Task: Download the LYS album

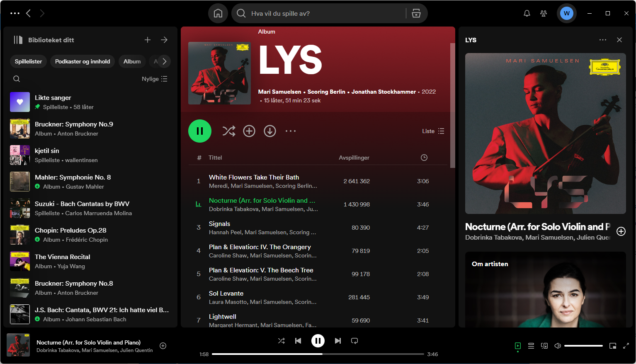Action: 270,131
